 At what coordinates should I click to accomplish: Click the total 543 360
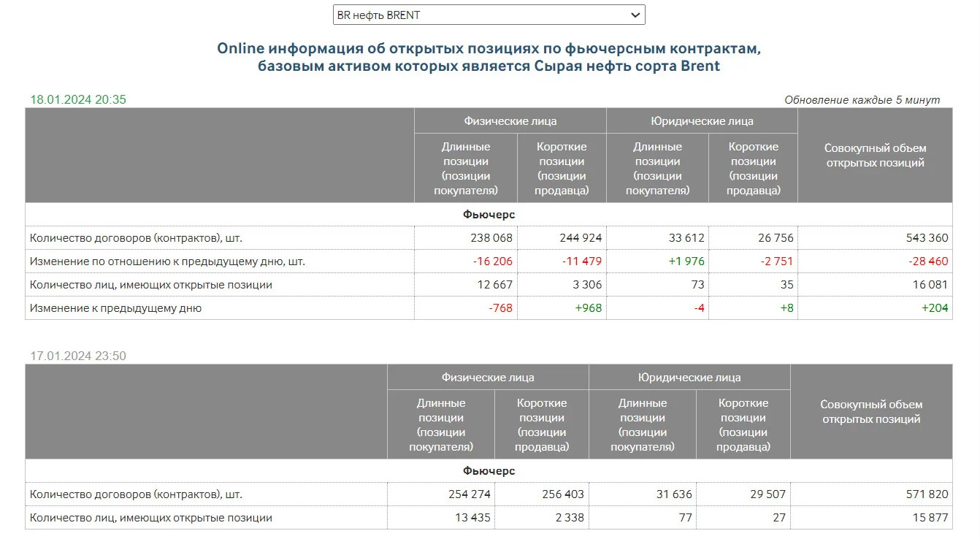(x=927, y=238)
